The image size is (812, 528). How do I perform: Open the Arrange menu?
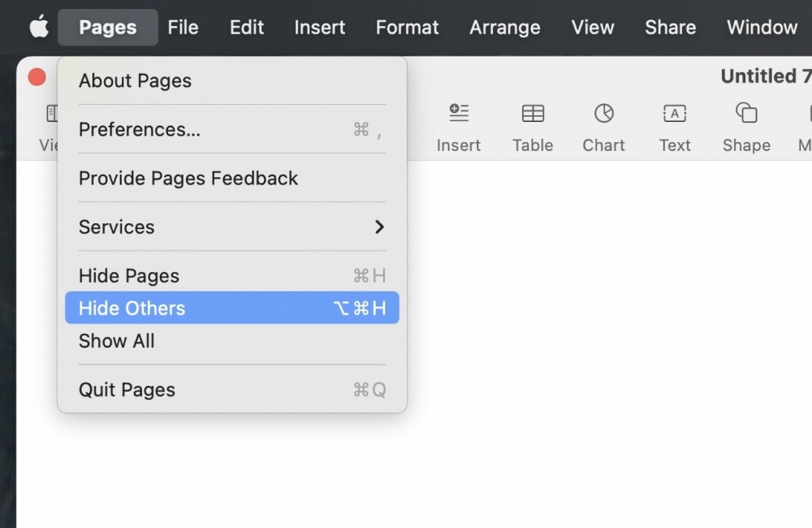tap(504, 27)
